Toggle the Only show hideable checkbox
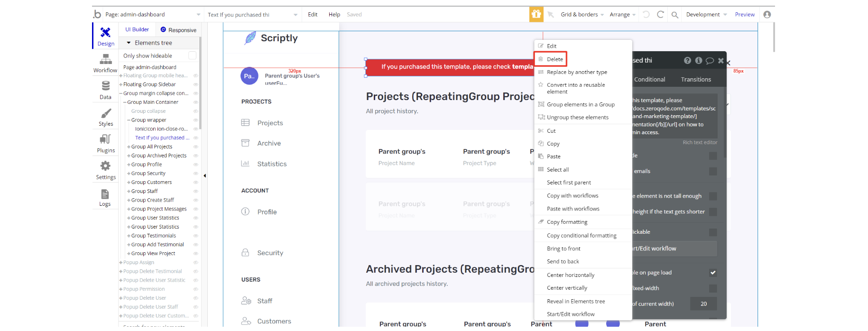This screenshot has height=331, width=868. point(192,55)
